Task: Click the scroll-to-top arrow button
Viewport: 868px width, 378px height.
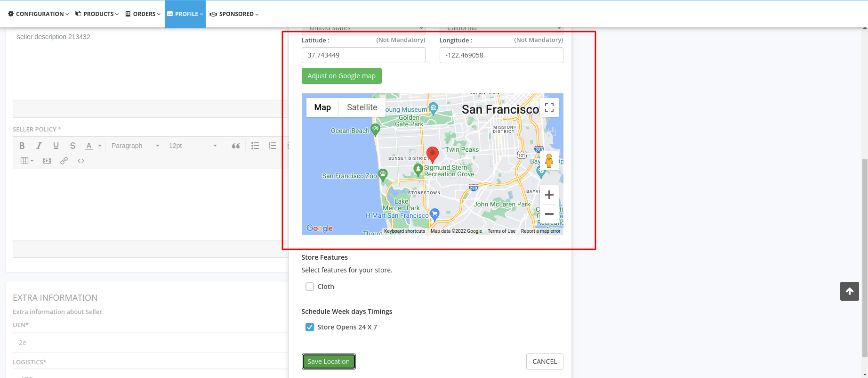Action: (850, 291)
